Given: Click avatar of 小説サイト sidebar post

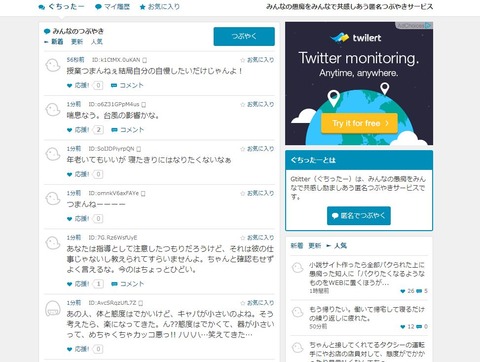Looking at the screenshot, I should coord(297,268).
